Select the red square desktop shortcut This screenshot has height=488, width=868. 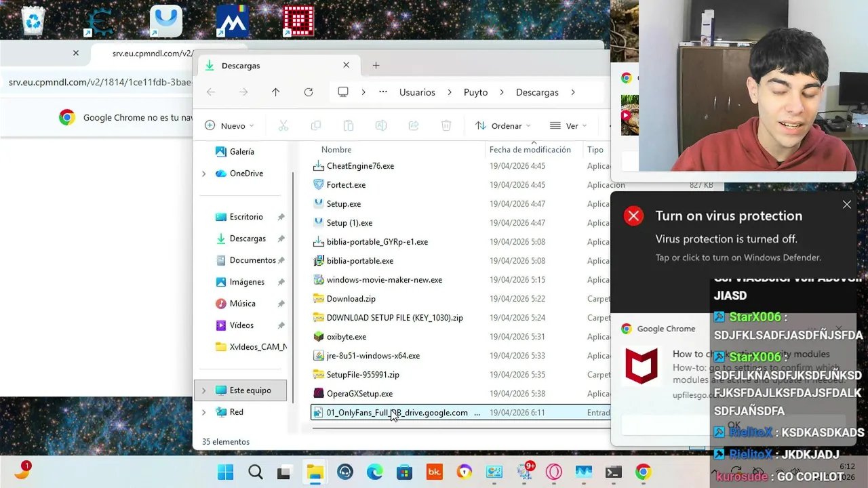click(298, 22)
